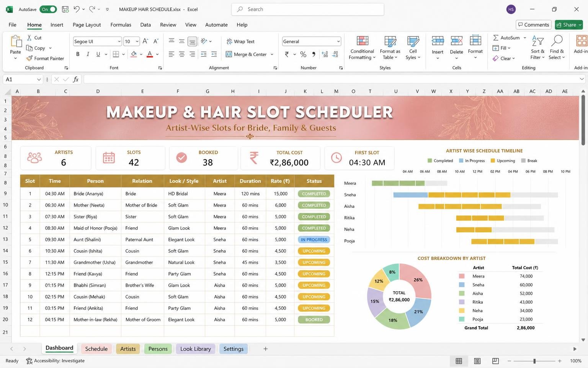This screenshot has width=588, height=368.
Task: Click the Settings sheet tab
Action: pos(234,349)
